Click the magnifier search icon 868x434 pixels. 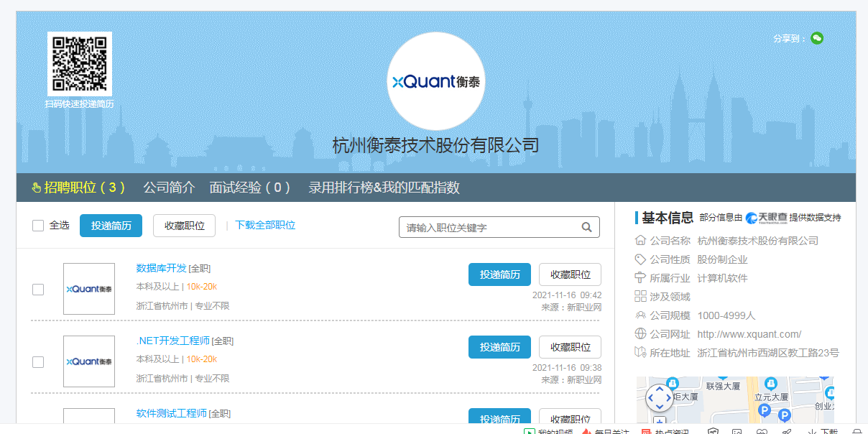[x=586, y=227]
